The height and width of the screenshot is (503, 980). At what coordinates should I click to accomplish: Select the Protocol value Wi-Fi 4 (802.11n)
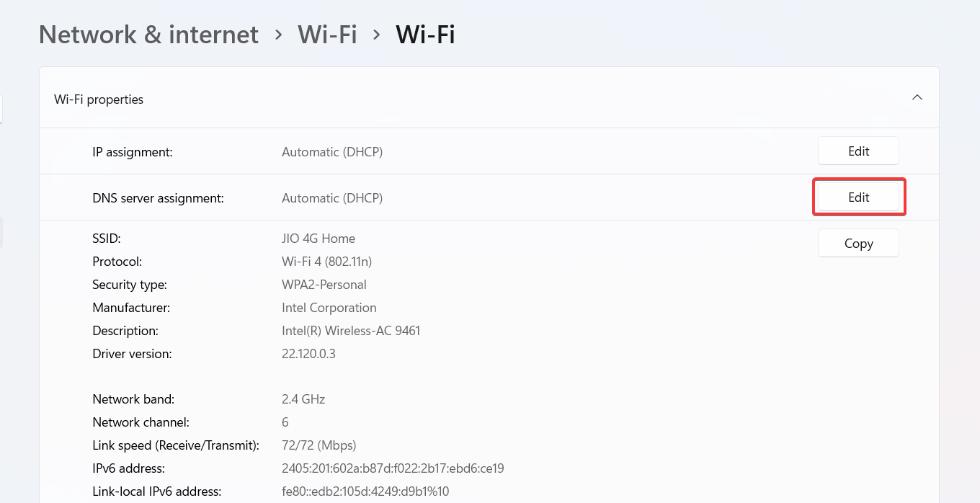326,261
